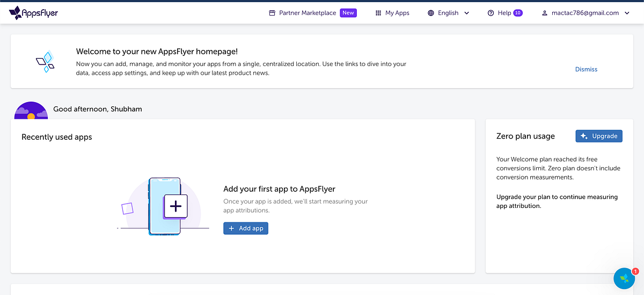Click the Add your first app heading
Screen dimensions: 644x295
point(279,189)
